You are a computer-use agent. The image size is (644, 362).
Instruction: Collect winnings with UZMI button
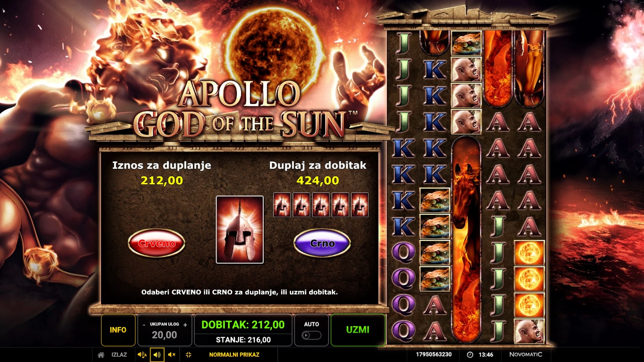click(358, 330)
